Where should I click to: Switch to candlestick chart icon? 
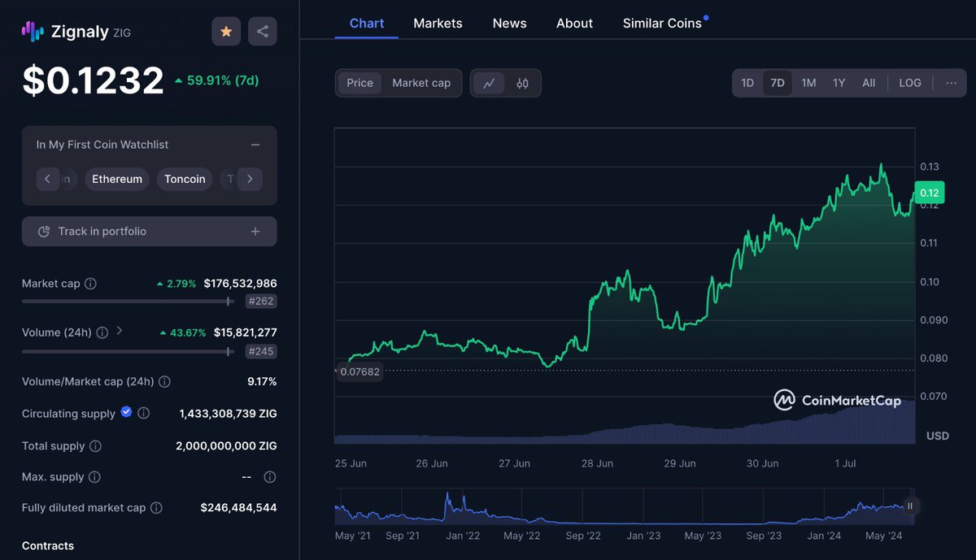[522, 83]
